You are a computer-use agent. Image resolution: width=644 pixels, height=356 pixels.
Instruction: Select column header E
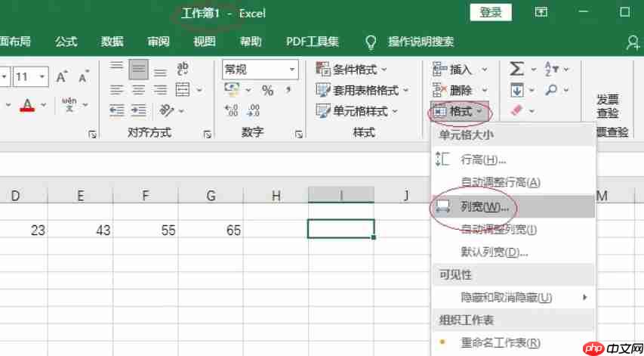click(81, 196)
